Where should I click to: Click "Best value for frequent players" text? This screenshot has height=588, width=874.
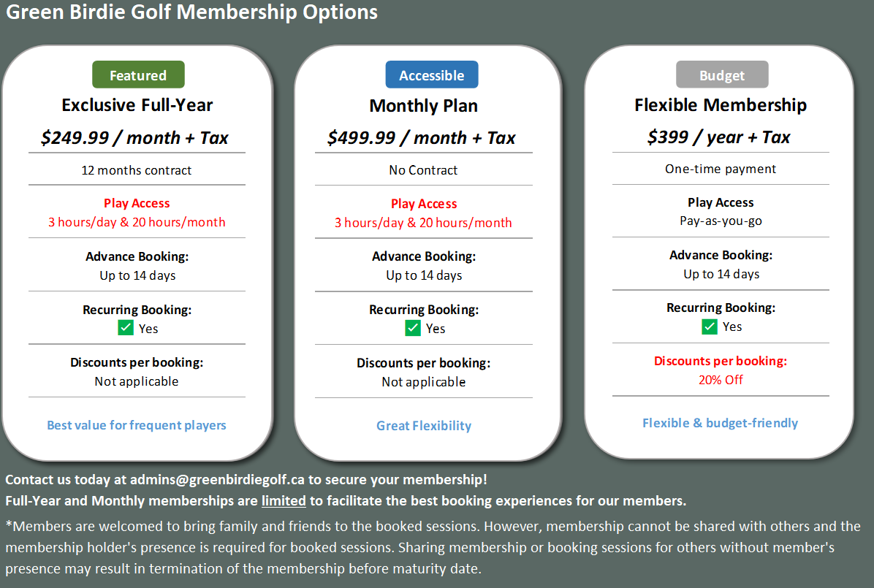tap(137, 425)
